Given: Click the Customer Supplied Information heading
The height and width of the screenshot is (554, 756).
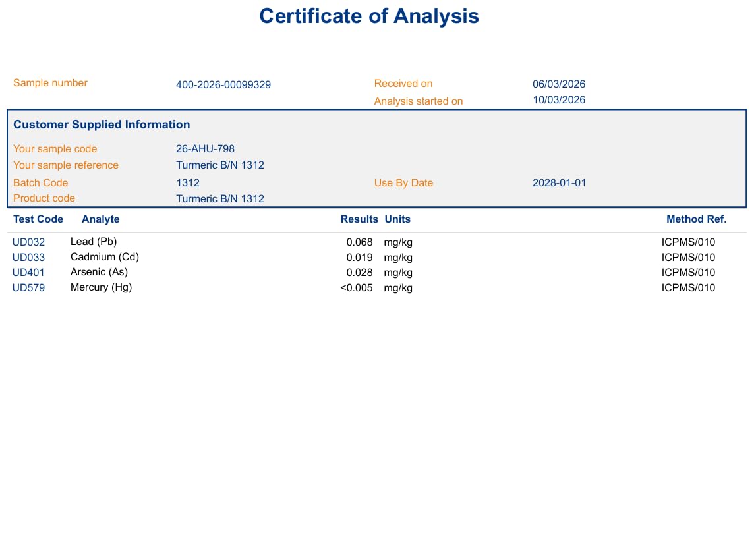Looking at the screenshot, I should 102,125.
